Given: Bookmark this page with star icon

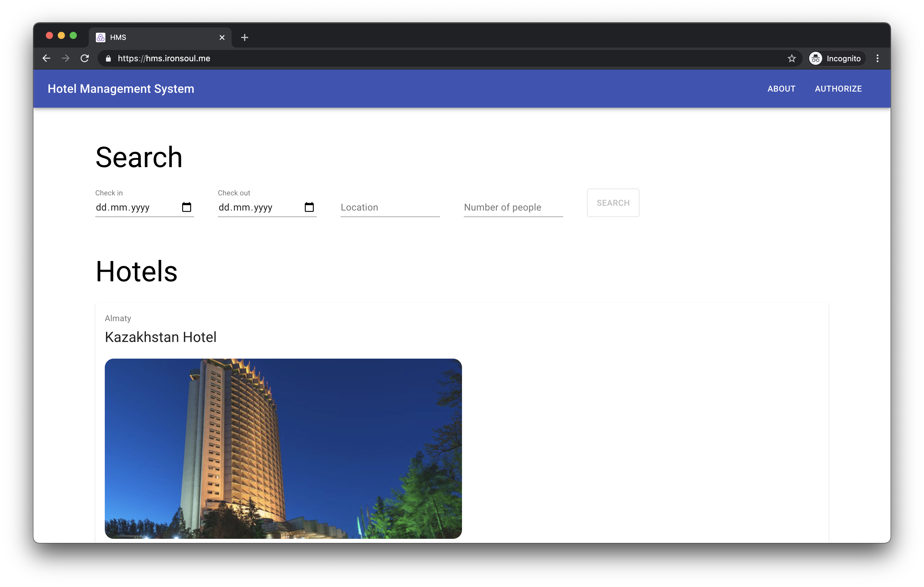Looking at the screenshot, I should point(792,58).
